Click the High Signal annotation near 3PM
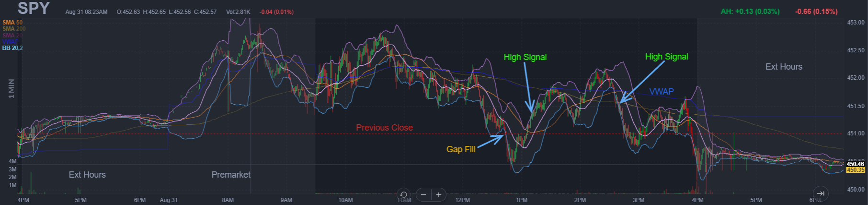Image resolution: width=868 pixels, height=205 pixels. point(666,57)
